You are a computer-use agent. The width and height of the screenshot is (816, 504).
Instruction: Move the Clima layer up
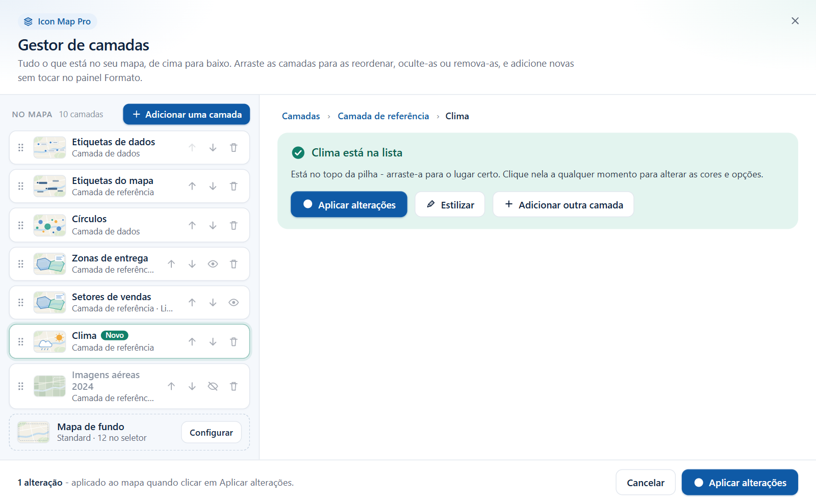click(x=192, y=342)
